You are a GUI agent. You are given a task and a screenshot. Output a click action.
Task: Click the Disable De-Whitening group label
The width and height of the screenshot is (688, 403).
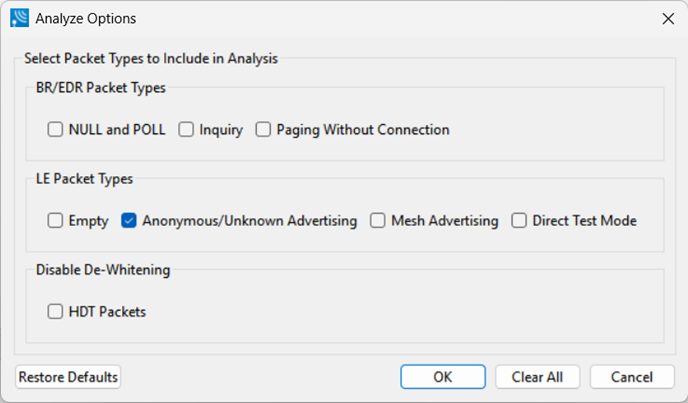point(103,270)
